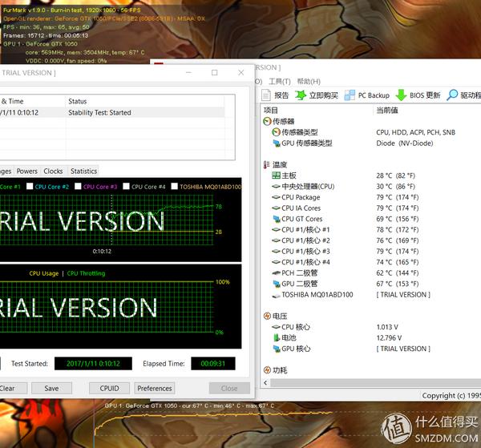Select the 传感器 sensor node icon

point(267,122)
